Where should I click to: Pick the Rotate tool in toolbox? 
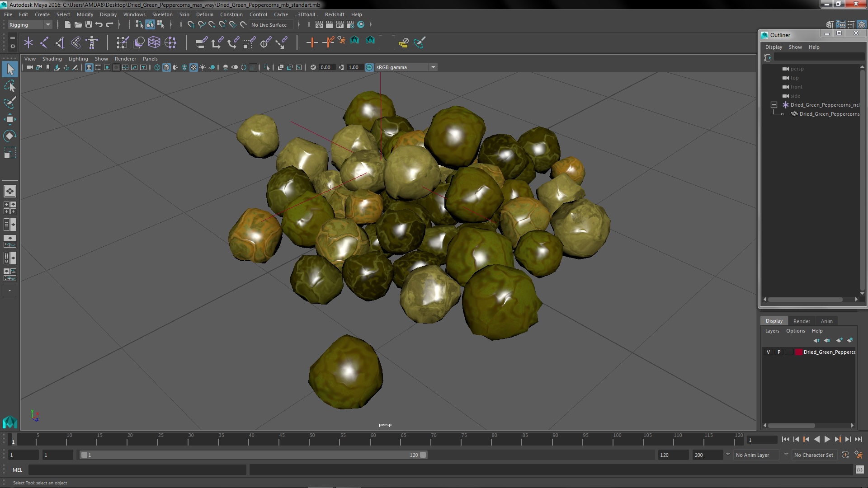tap(10, 136)
